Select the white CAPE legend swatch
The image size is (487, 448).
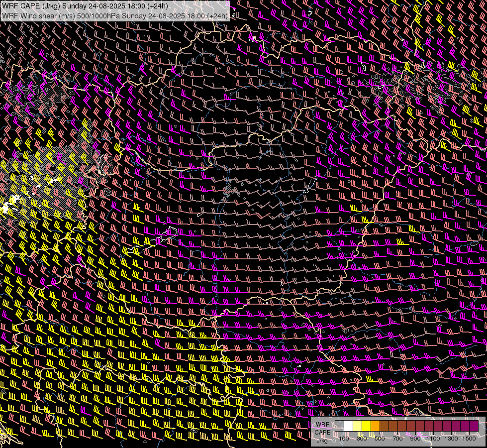(x=349, y=426)
